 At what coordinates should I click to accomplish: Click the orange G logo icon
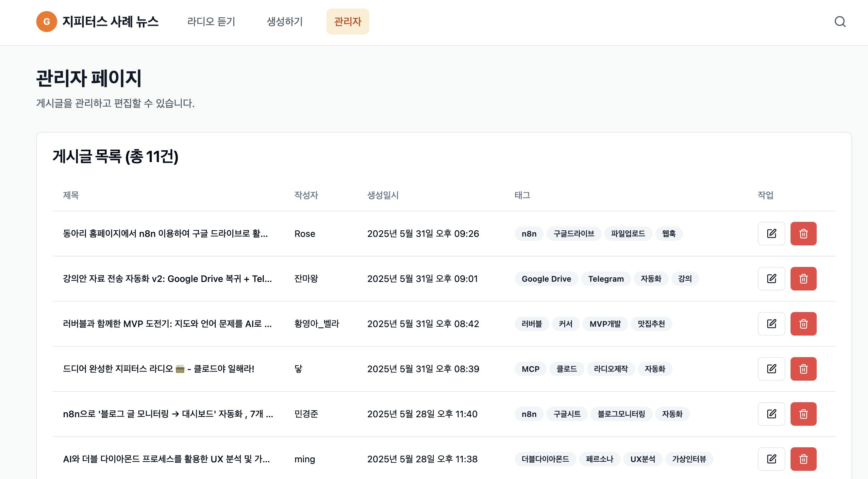pyautogui.click(x=46, y=22)
